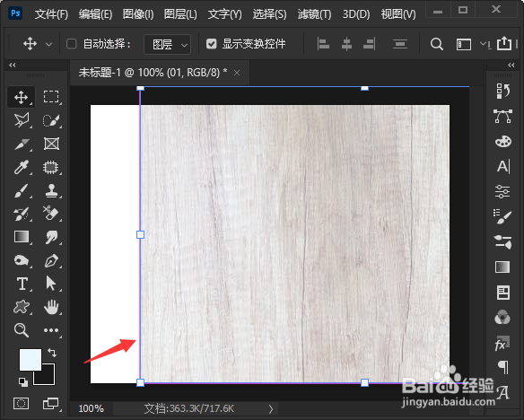Select the Quick Selection tool

click(x=51, y=120)
